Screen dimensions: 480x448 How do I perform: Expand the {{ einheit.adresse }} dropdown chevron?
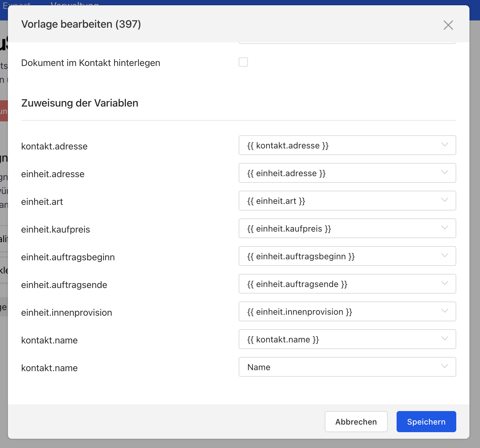click(444, 173)
